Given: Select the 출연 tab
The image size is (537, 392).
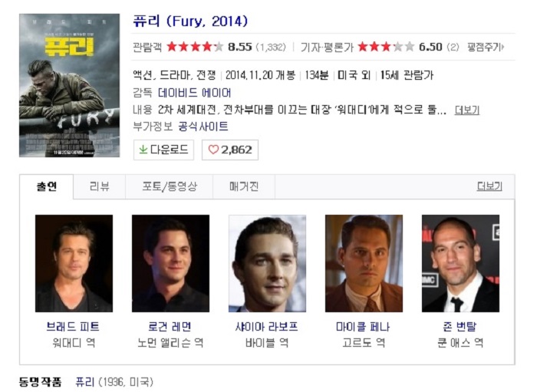Looking at the screenshot, I should click(47, 186).
